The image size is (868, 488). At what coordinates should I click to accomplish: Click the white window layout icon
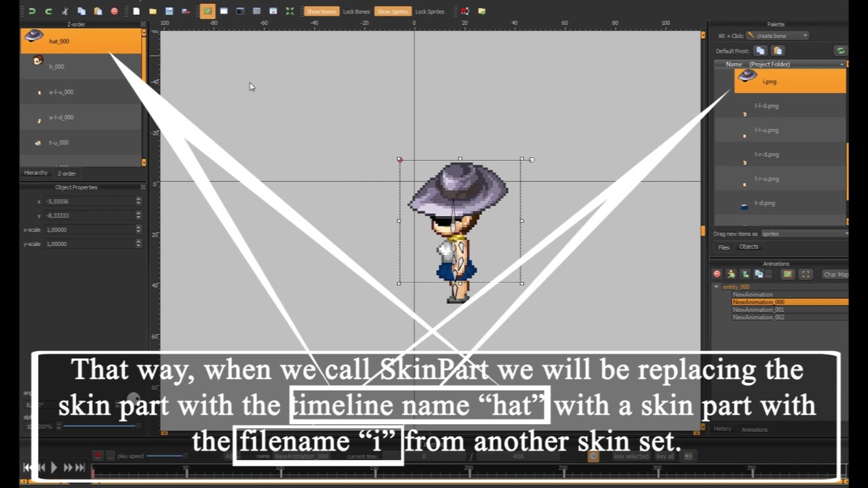(224, 11)
